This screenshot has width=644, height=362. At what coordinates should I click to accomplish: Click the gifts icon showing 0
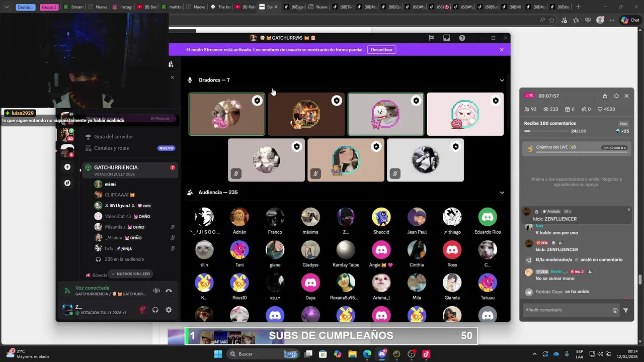pos(567,109)
